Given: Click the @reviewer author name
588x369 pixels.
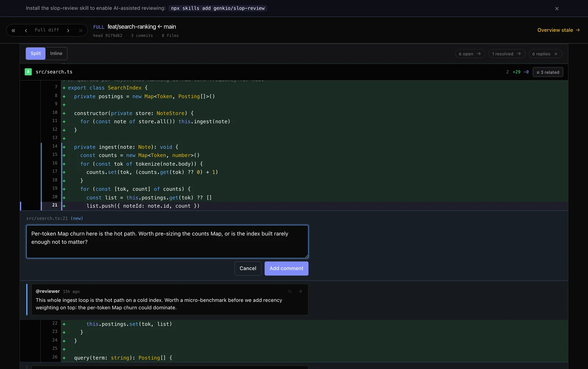Looking at the screenshot, I should [x=48, y=291].
